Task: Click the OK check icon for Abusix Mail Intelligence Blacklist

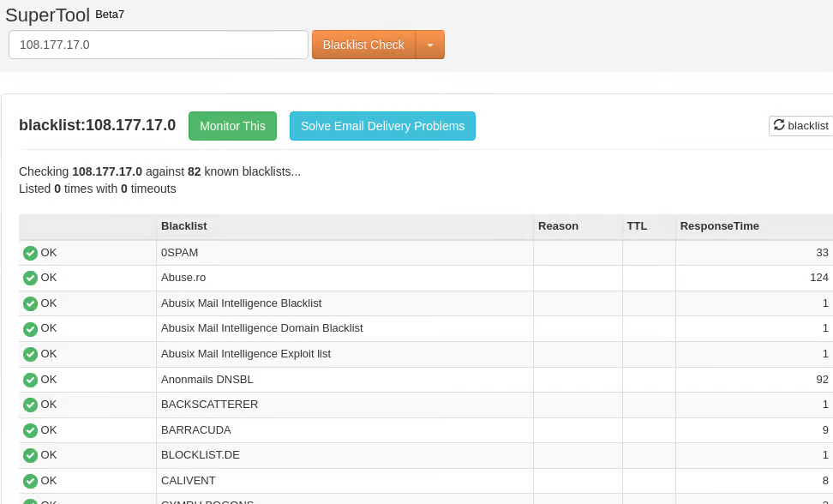Action: 30,303
